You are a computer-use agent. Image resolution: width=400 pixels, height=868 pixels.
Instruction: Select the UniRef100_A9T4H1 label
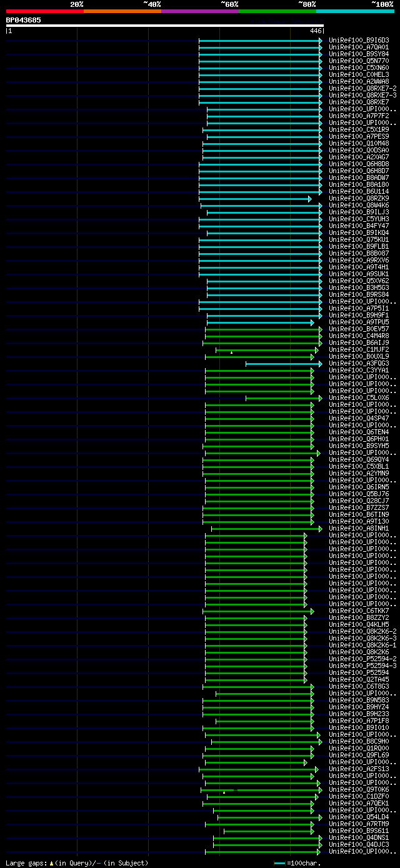[359, 267]
